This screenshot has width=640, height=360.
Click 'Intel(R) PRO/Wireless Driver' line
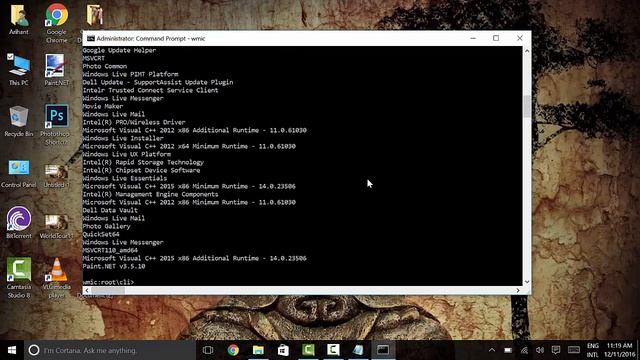[134, 122]
